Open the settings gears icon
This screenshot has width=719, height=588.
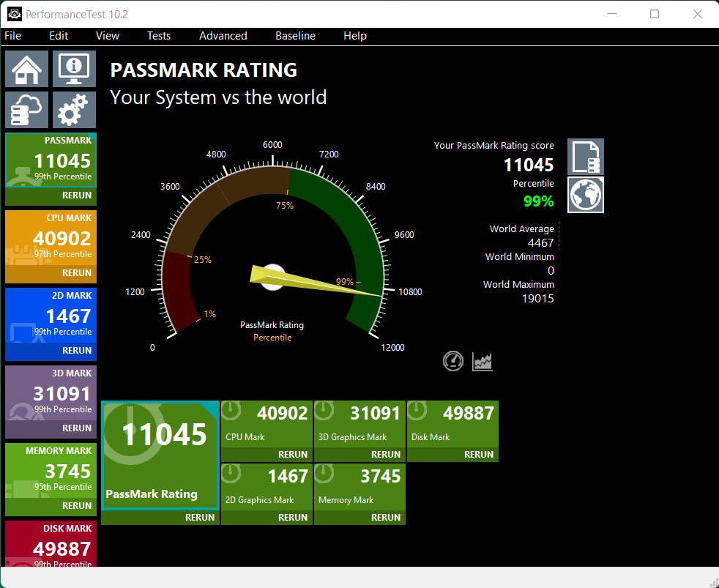point(74,110)
